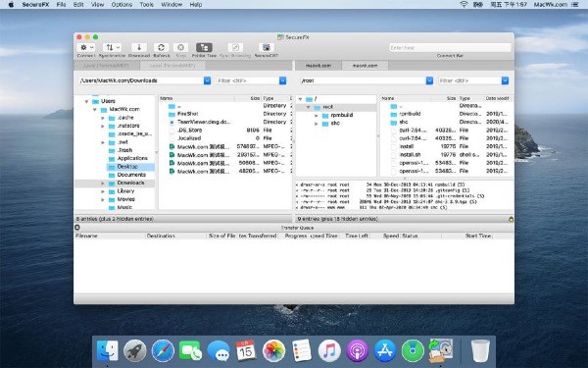Click the Enter host input field
The height and width of the screenshot is (368, 588).
point(450,48)
